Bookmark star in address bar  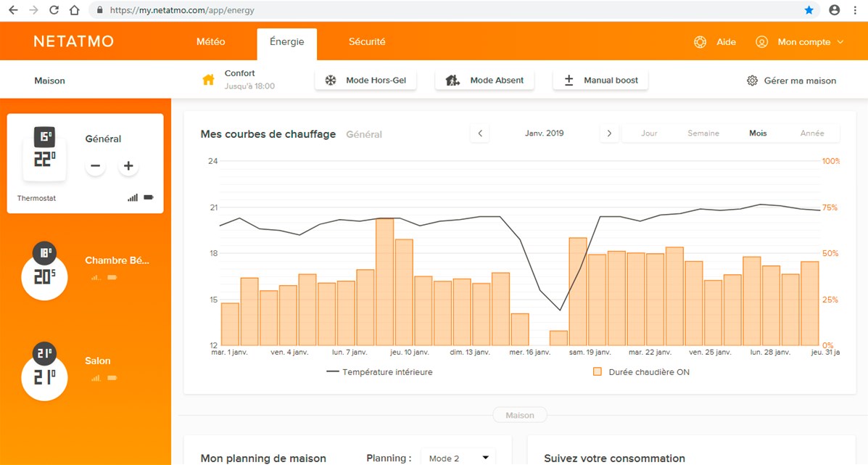[x=809, y=10]
